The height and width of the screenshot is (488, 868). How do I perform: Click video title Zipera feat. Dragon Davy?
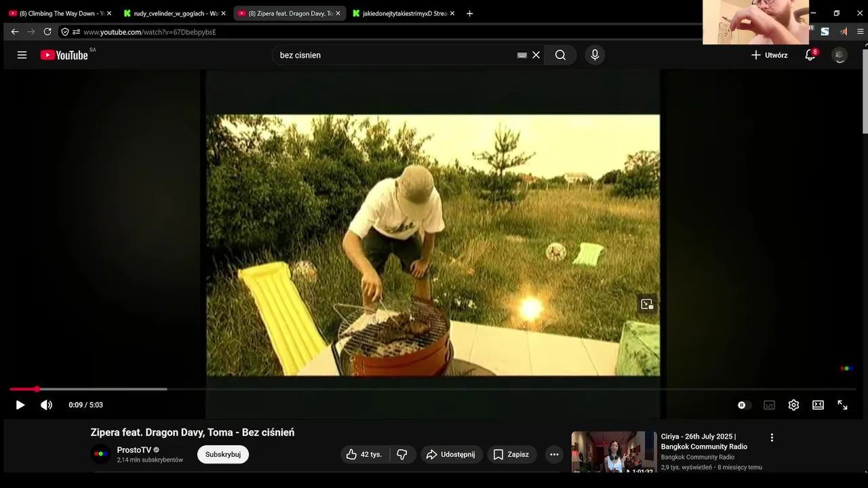click(193, 432)
